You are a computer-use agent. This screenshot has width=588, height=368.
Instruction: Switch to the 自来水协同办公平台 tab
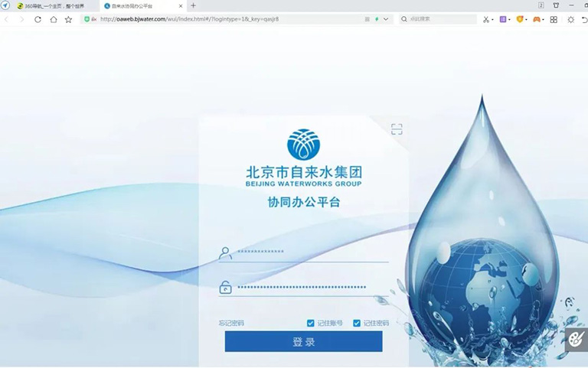(x=144, y=6)
